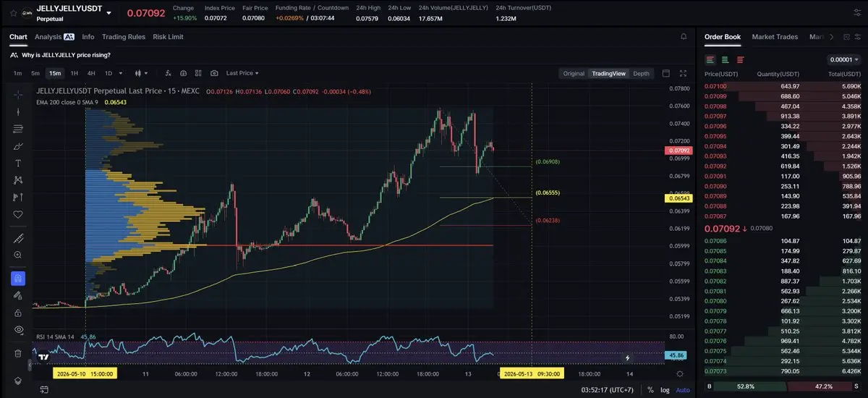868x398 pixels.
Task: Select the 4H timeframe
Action: coord(91,73)
